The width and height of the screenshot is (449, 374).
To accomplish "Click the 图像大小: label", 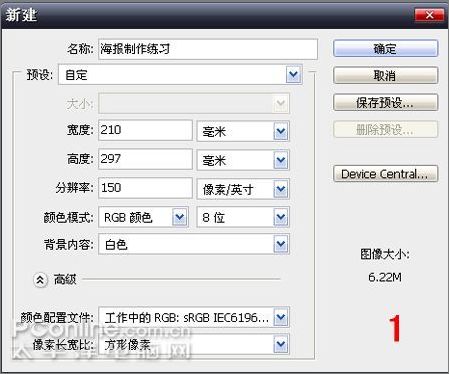I will pyautogui.click(x=385, y=254).
